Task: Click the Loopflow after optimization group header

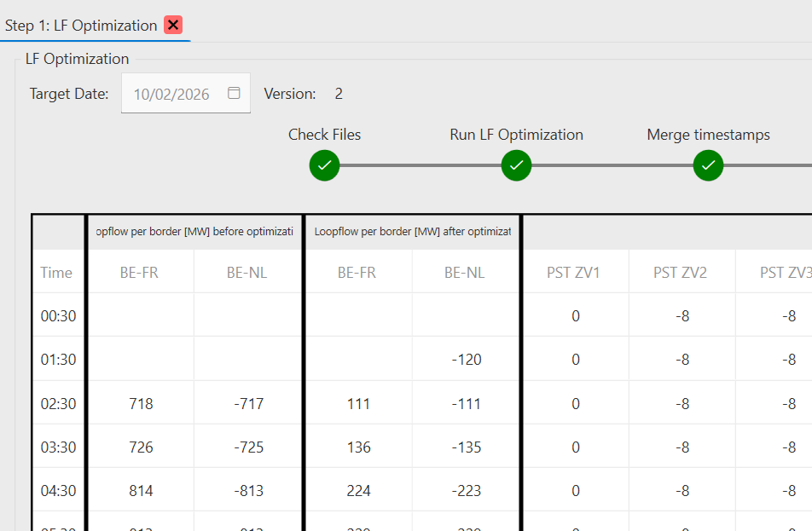Action: (x=412, y=232)
